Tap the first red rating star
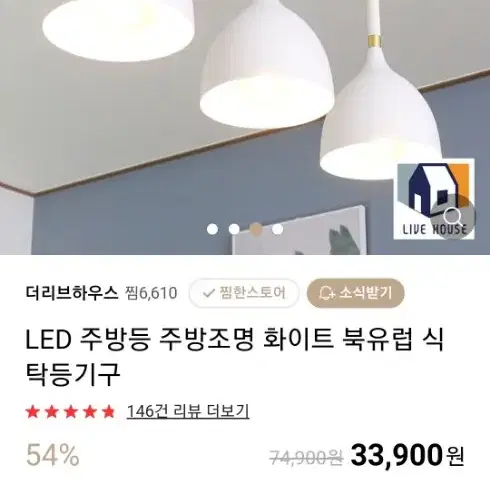This screenshot has width=490, height=490. tap(33, 412)
